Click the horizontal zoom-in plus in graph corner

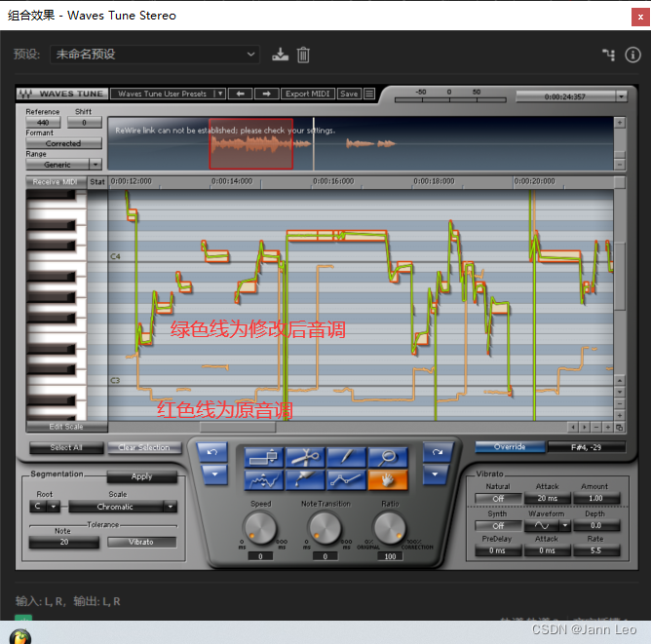click(608, 427)
